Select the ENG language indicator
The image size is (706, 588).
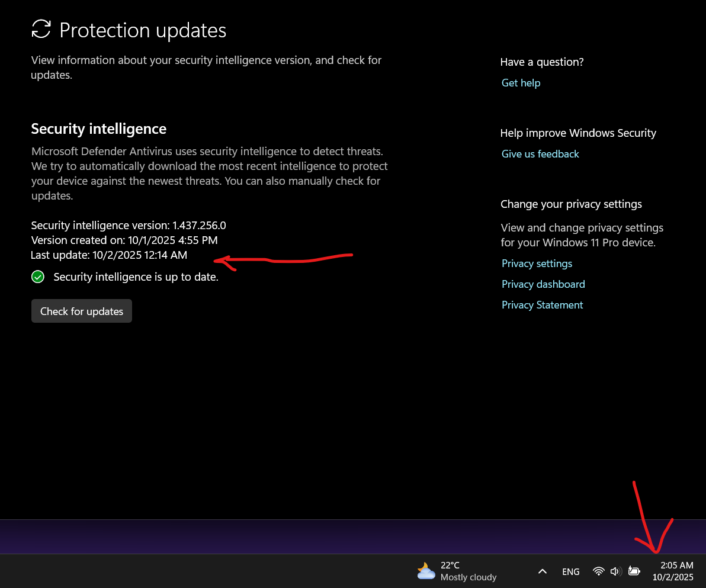tap(570, 571)
